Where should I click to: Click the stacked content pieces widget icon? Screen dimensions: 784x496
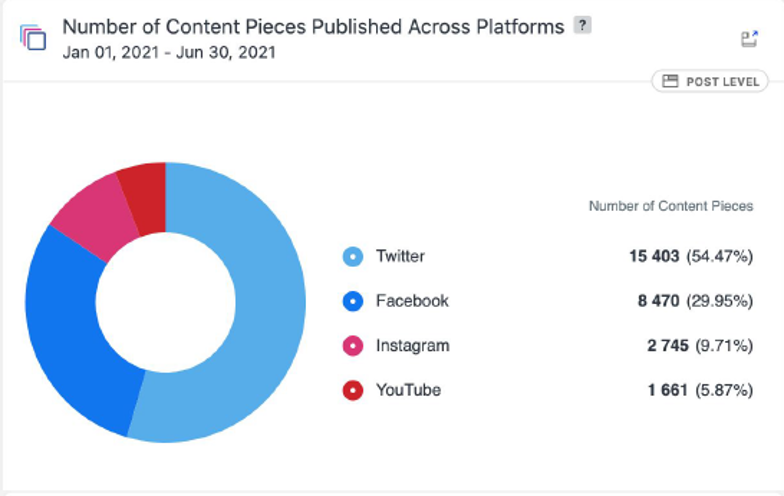point(33,37)
